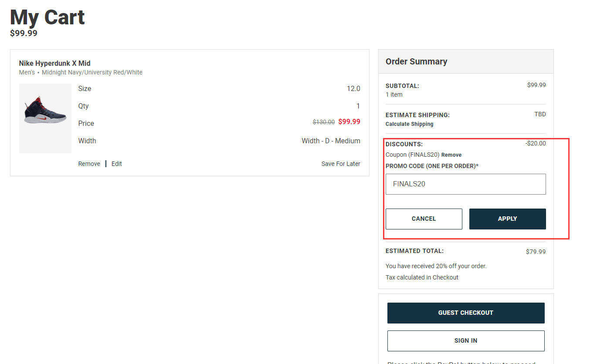Click the Sign In button
This screenshot has width=614, height=364.
[466, 341]
